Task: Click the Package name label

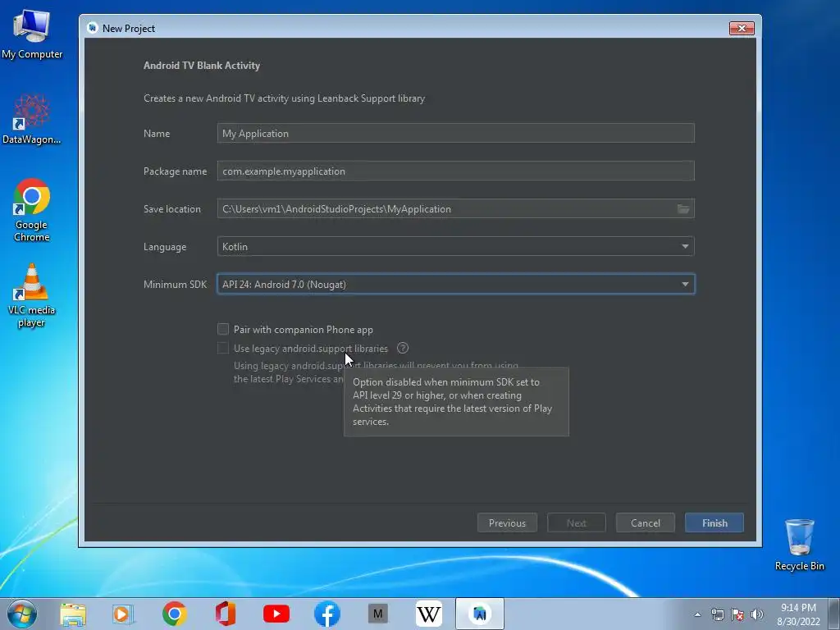Action: pyautogui.click(x=175, y=171)
